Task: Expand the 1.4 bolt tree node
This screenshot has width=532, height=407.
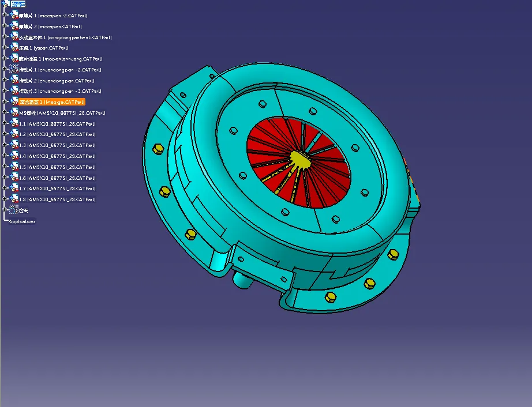Action: tap(5, 156)
